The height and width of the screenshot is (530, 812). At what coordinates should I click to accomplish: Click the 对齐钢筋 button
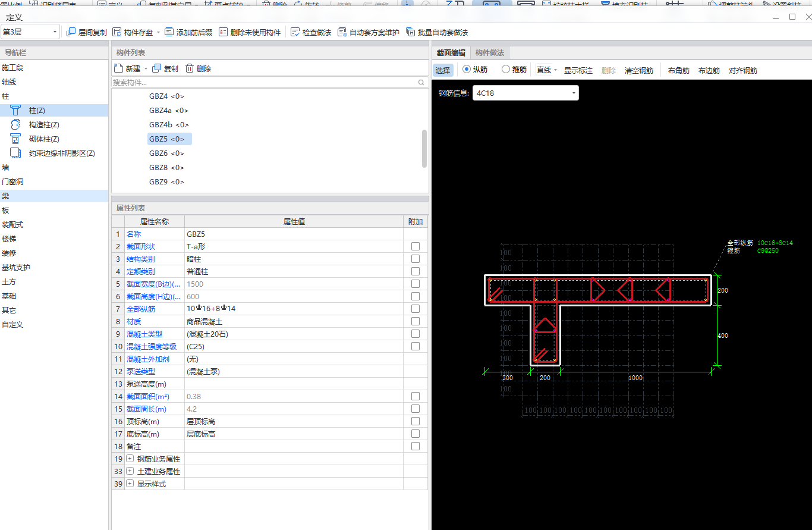[x=743, y=70]
